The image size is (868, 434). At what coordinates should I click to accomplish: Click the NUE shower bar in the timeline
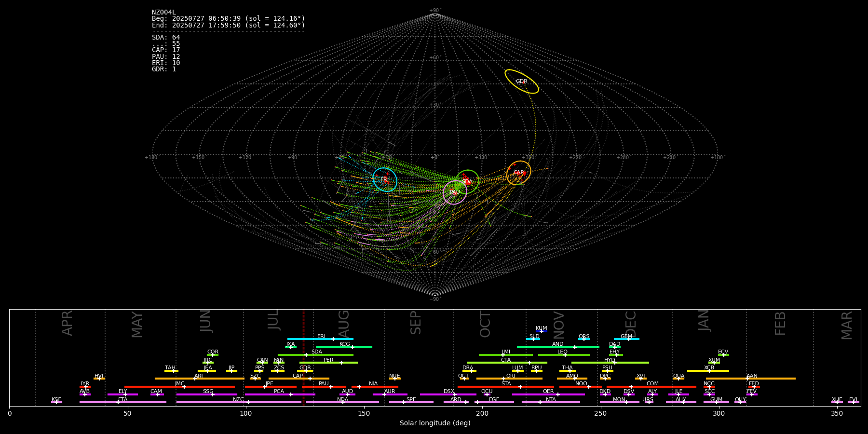395,379
